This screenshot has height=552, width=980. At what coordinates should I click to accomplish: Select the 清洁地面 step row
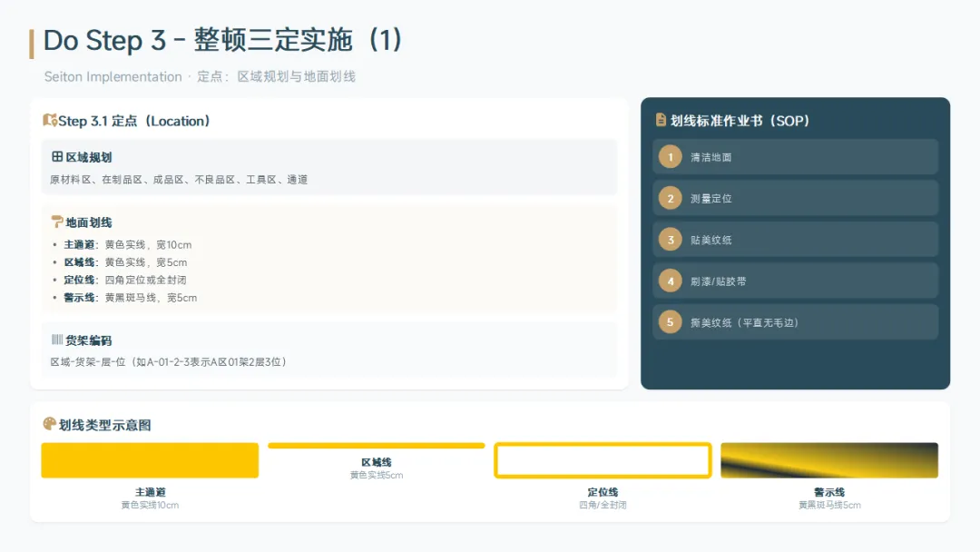(795, 157)
